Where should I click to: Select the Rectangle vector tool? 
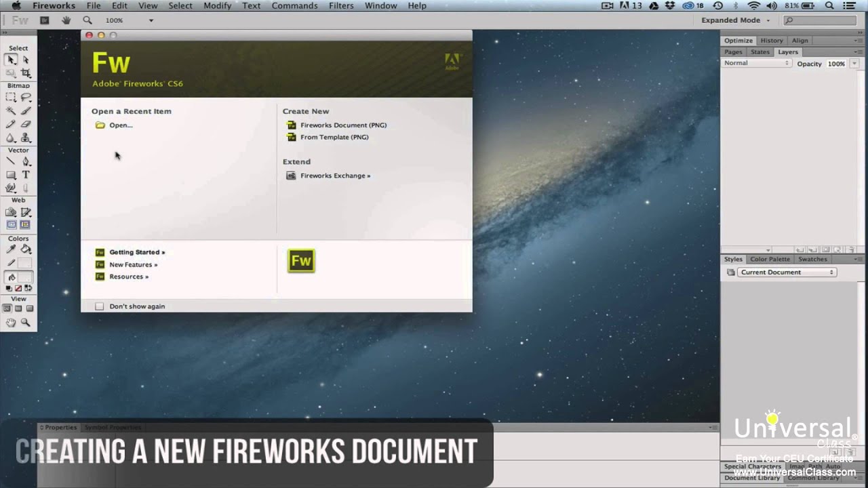[12, 174]
